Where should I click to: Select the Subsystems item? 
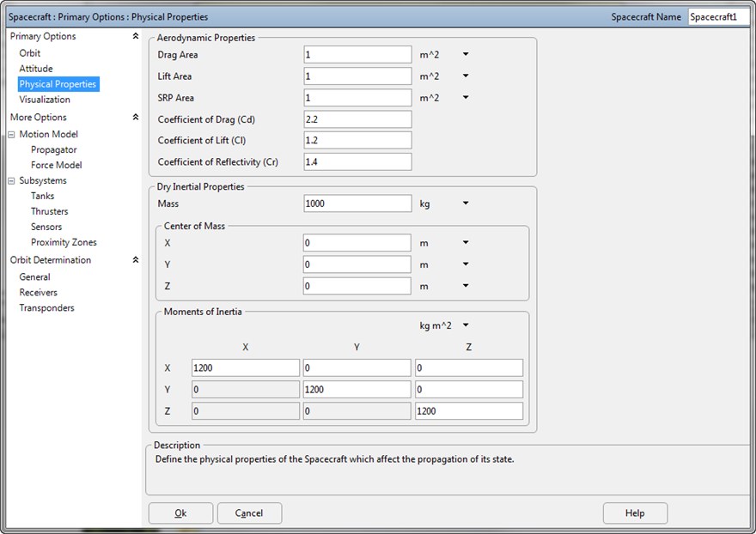(x=43, y=180)
